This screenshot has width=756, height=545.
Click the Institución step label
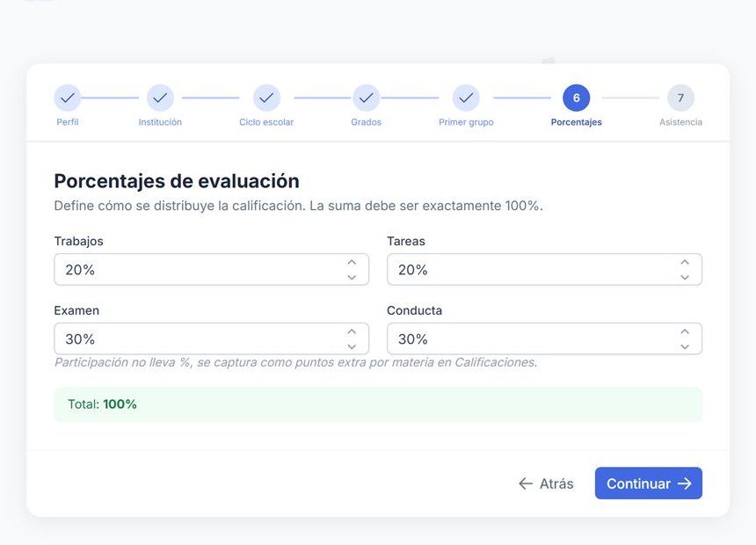coord(160,122)
